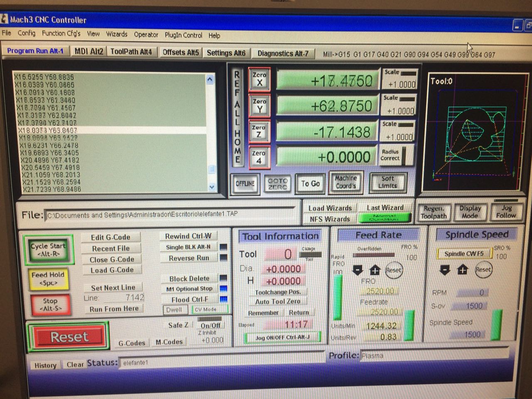The width and height of the screenshot is (532, 399).
Task: Toggle Flood Ctrl-F coolant
Action: pos(190,299)
